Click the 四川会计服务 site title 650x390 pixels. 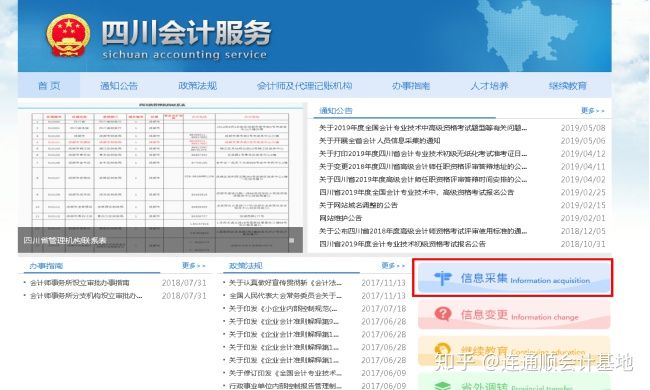186,33
